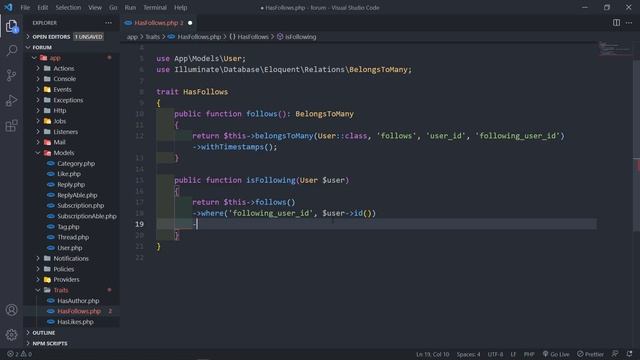
Task: Expand the Events folder
Action: pos(71,89)
